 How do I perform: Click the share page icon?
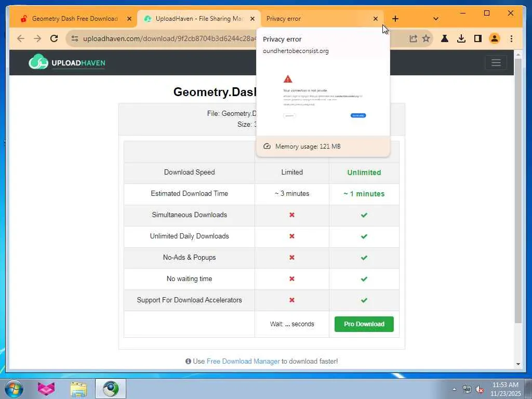pyautogui.click(x=413, y=38)
